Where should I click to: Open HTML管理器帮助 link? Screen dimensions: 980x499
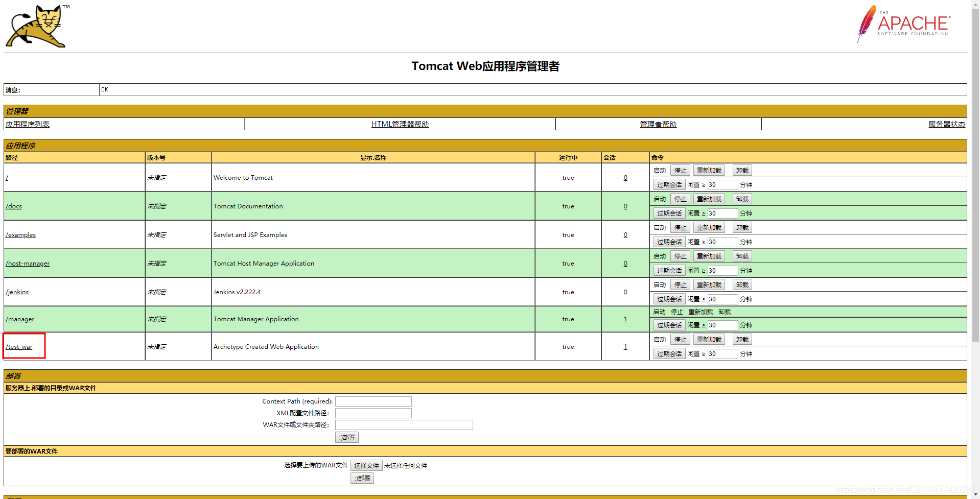point(400,124)
